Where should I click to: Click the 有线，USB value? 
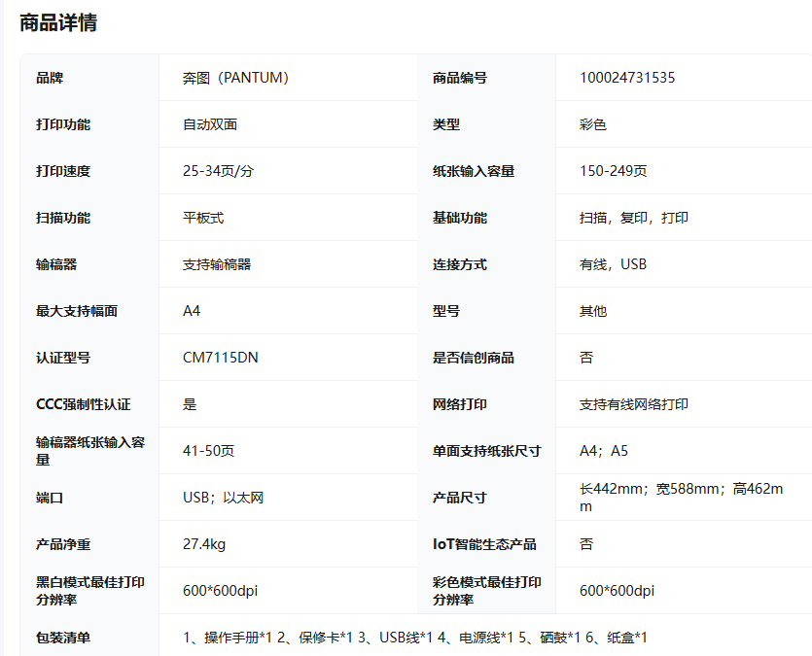coord(614,263)
